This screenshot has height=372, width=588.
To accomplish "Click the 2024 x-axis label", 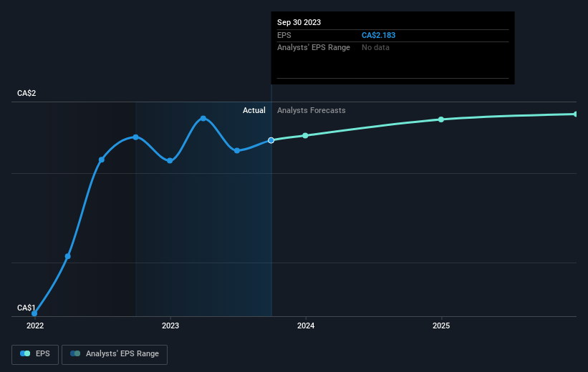I will [306, 326].
